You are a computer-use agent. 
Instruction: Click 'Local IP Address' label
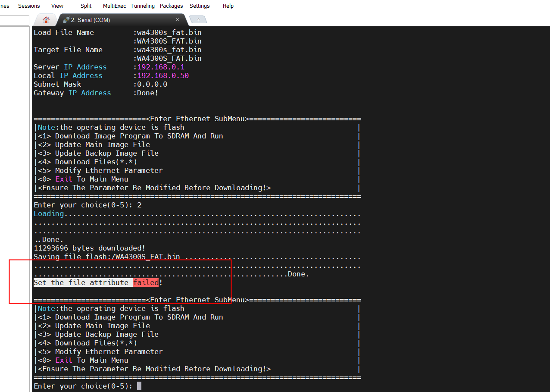[68, 75]
